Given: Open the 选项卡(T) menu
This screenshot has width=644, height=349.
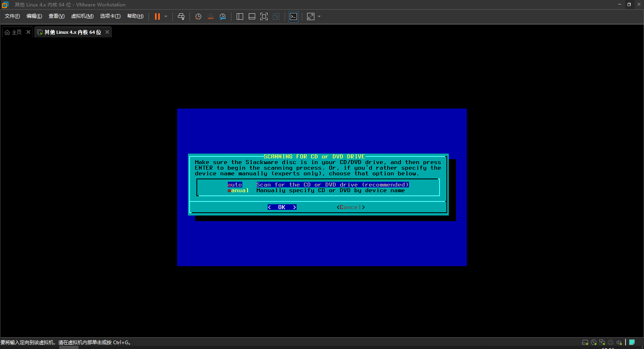Looking at the screenshot, I should tap(110, 16).
